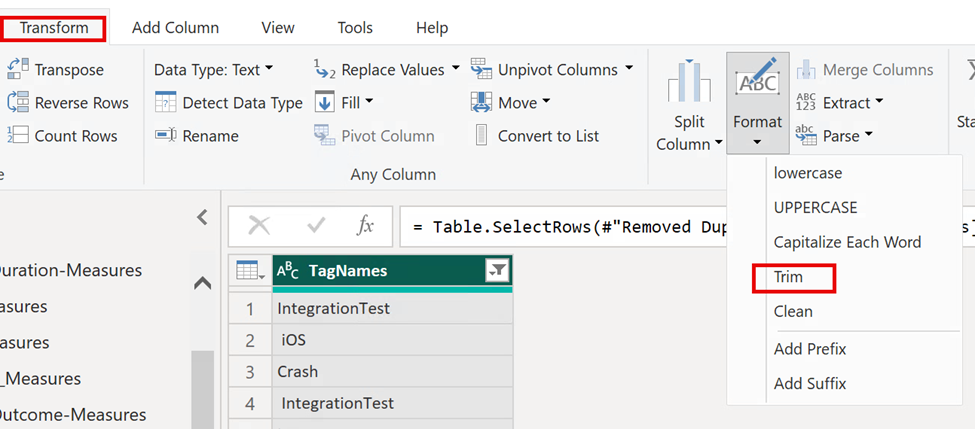This screenshot has width=975, height=429.
Task: Click the Detect Data Type icon
Action: click(165, 103)
